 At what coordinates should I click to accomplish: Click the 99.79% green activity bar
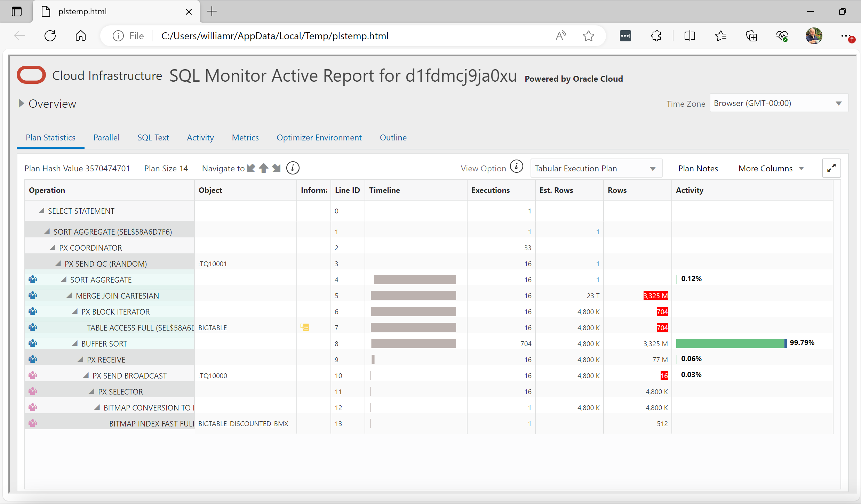[731, 343]
